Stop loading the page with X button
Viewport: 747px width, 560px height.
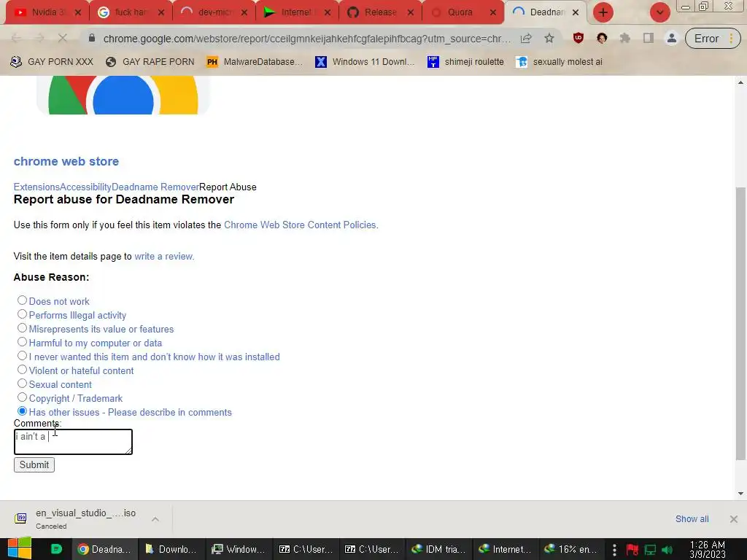63,39
